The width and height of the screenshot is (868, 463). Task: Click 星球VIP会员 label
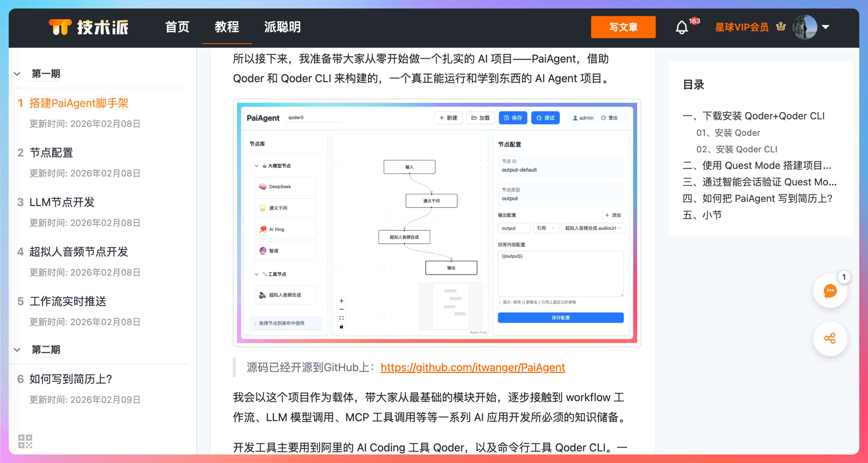click(742, 27)
